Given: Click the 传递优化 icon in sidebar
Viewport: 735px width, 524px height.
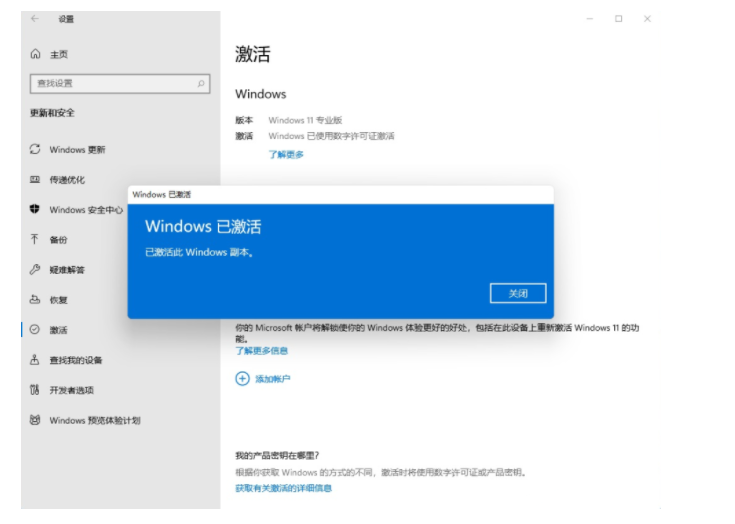Looking at the screenshot, I should coord(35,180).
